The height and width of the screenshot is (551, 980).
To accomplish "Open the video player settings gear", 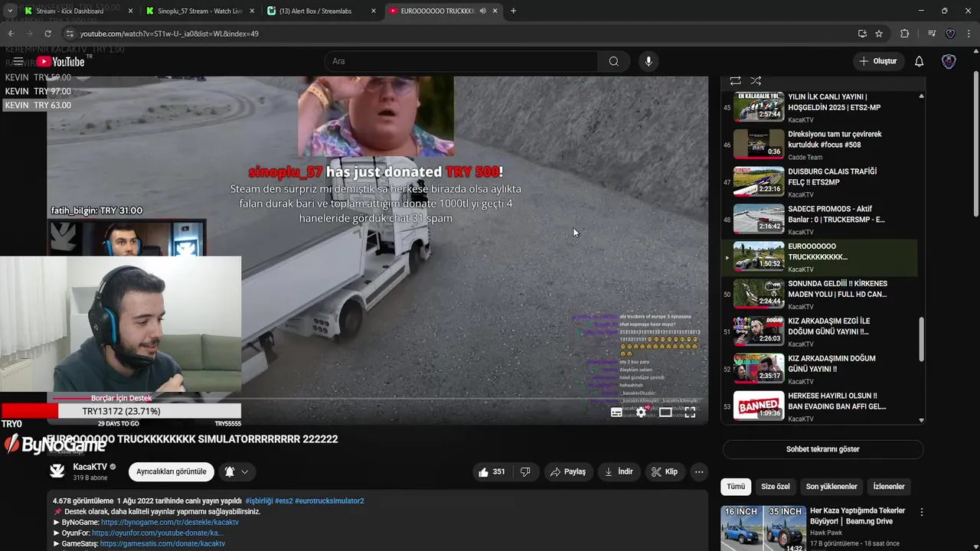I will tap(641, 412).
